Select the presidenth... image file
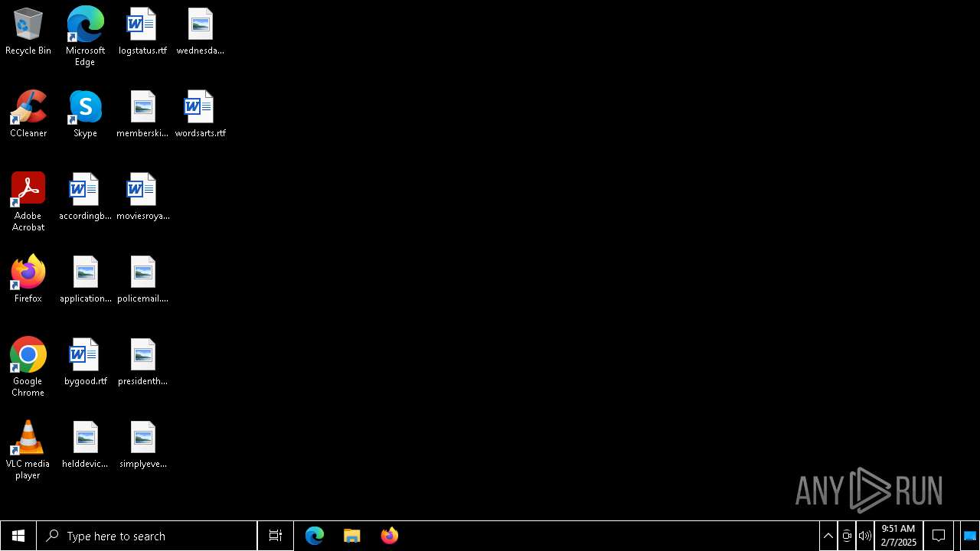Screen dimensions: 980x551 coord(142,362)
